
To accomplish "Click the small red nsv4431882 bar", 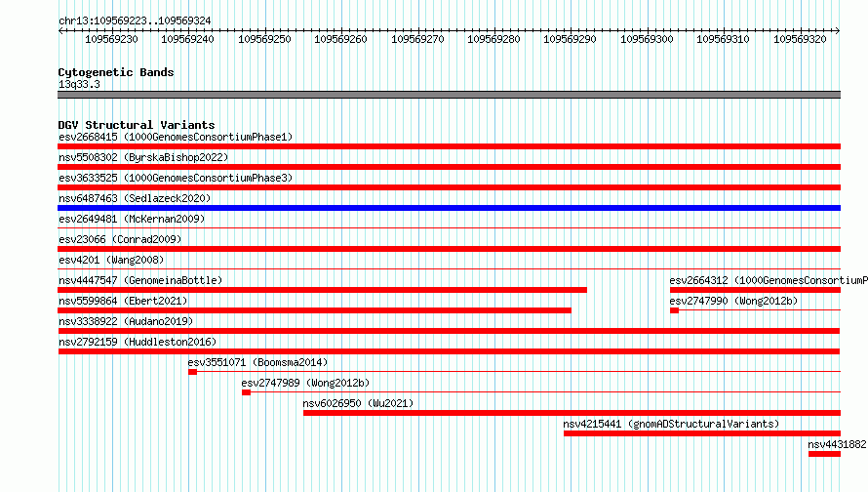I will click(824, 454).
